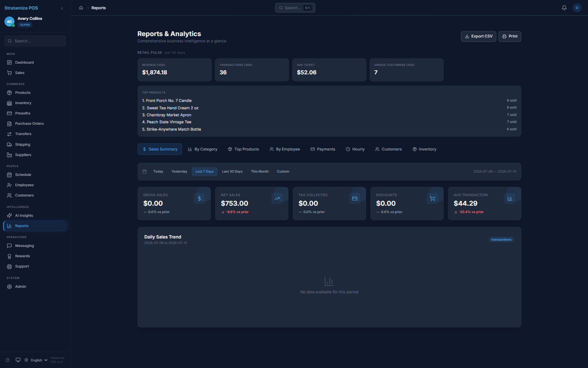Open Dashboard in the sidebar
This screenshot has width=588, height=368.
point(35,63)
